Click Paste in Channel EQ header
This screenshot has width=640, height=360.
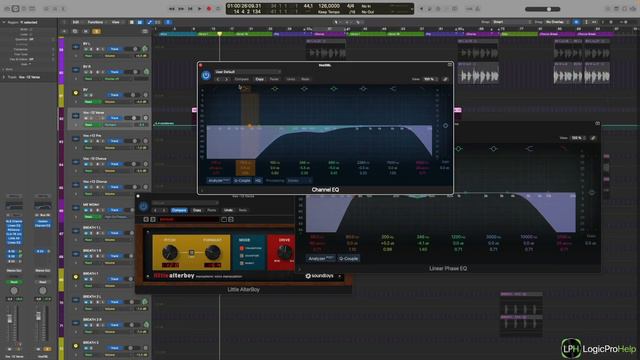point(274,79)
